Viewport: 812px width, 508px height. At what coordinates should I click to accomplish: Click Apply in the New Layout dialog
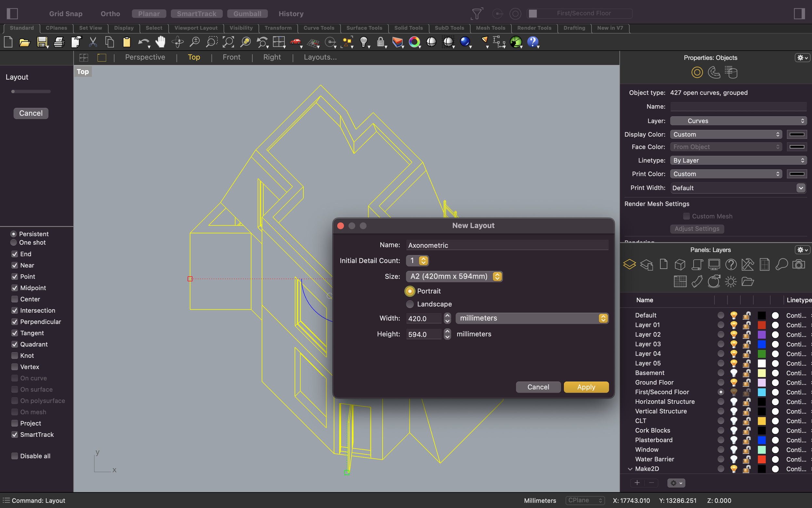tap(586, 387)
